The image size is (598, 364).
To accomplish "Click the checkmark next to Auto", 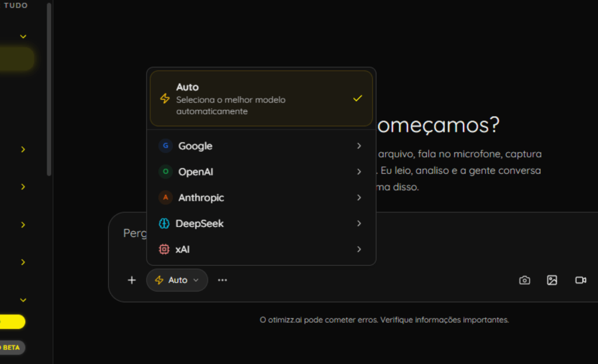I will coord(358,99).
